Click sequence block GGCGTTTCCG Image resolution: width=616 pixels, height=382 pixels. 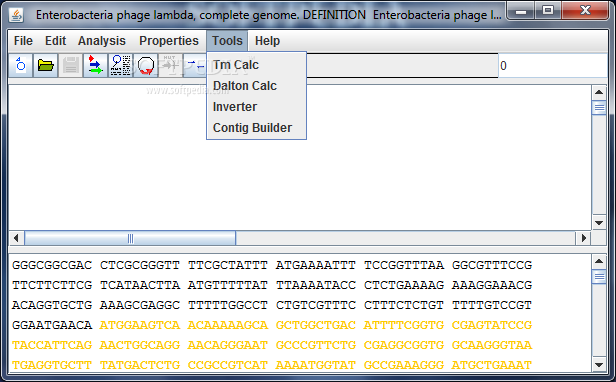tap(492, 265)
